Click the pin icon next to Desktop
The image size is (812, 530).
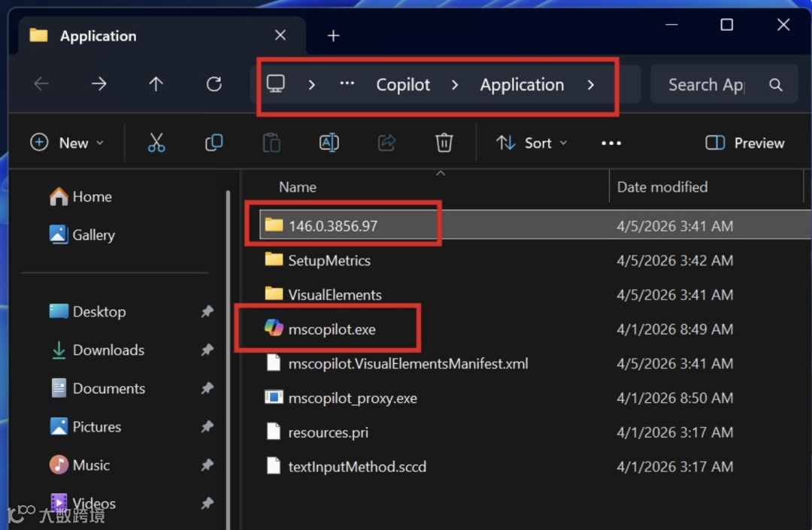(x=208, y=311)
